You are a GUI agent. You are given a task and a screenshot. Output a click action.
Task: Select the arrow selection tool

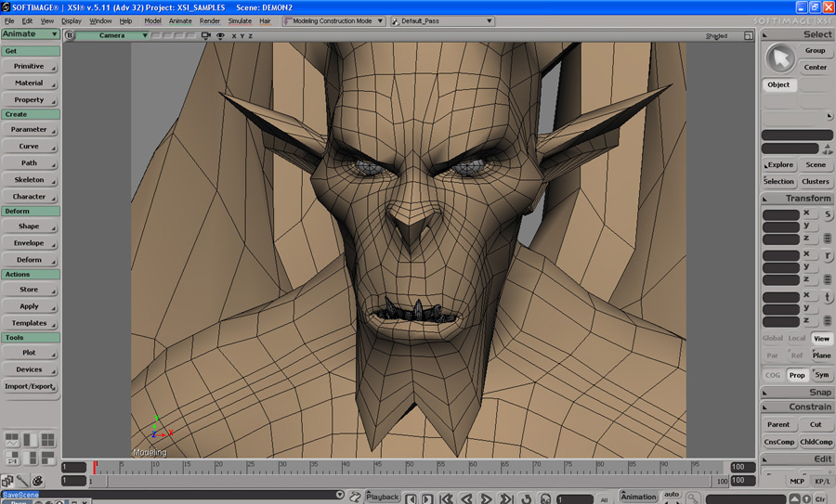[x=780, y=58]
